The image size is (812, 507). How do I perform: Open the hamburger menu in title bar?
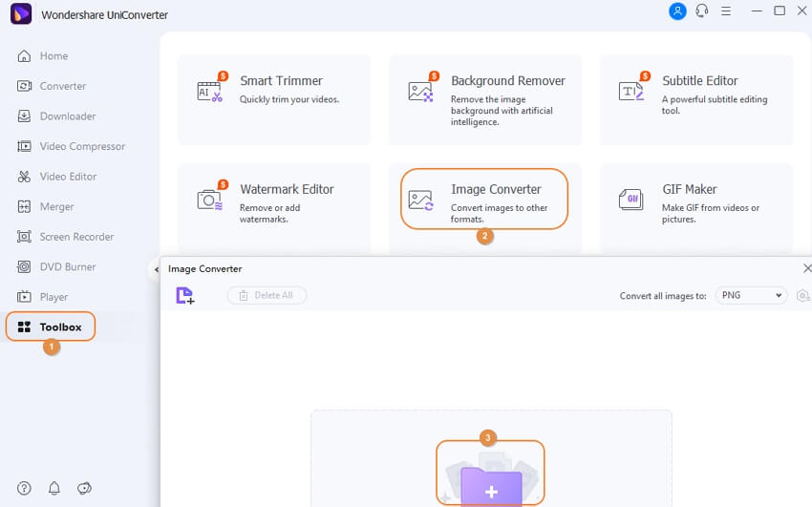[x=726, y=11]
